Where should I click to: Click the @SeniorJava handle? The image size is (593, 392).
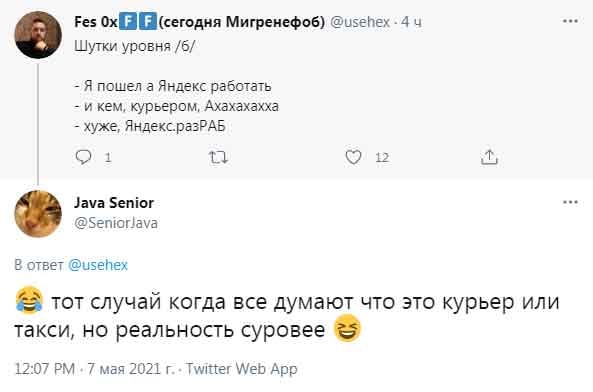(116, 223)
